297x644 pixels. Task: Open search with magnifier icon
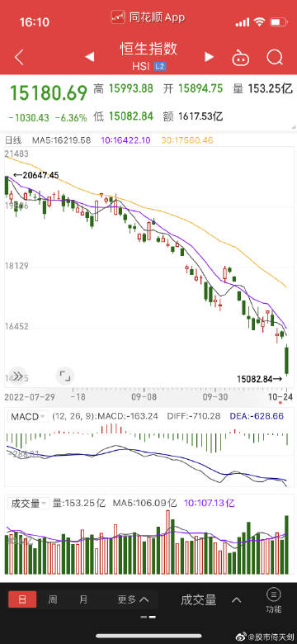click(x=275, y=57)
